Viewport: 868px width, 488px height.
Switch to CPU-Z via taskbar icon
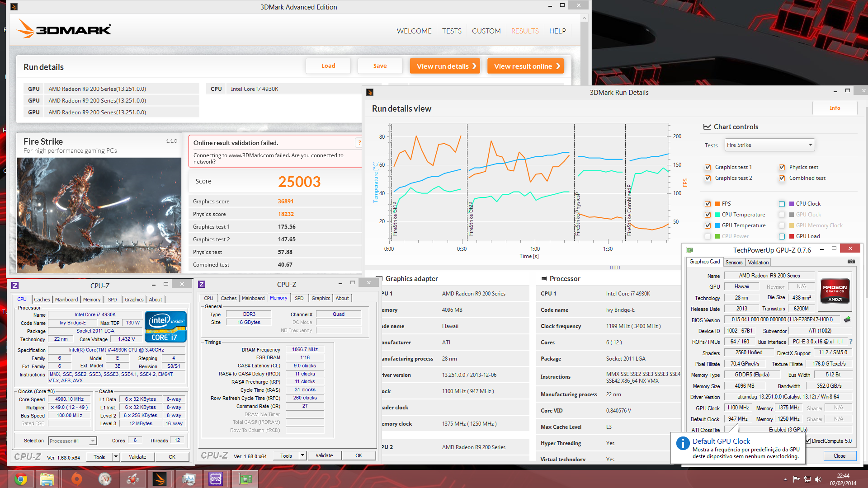click(216, 479)
